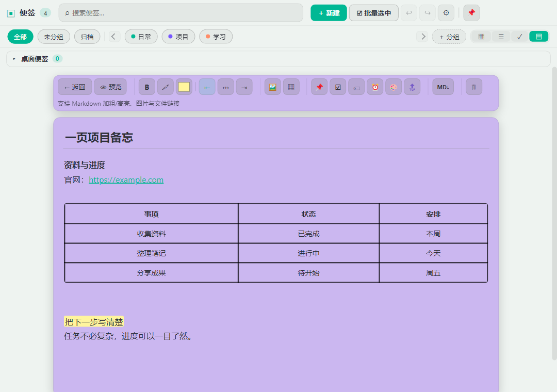Create a new note with 新建
Viewport: 557px width, 392px height.
(329, 13)
